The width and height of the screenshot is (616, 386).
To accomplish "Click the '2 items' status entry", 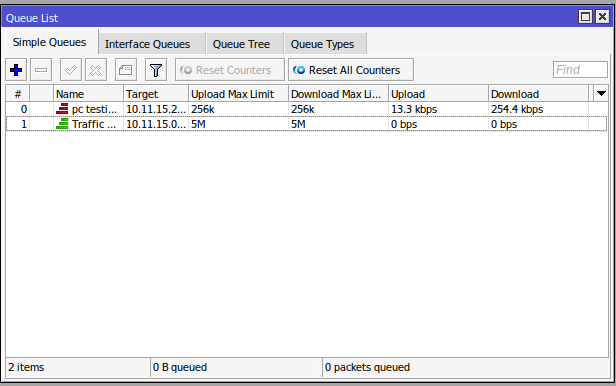I will click(x=26, y=367).
